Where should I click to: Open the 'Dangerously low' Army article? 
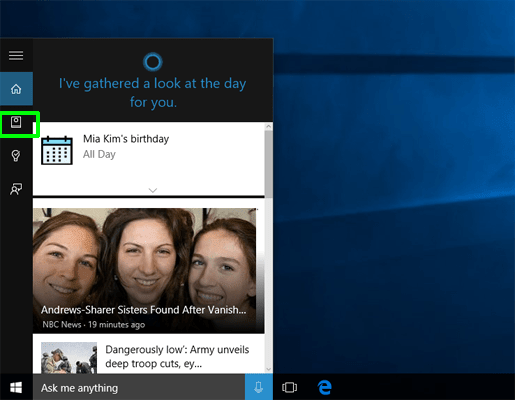point(177,357)
